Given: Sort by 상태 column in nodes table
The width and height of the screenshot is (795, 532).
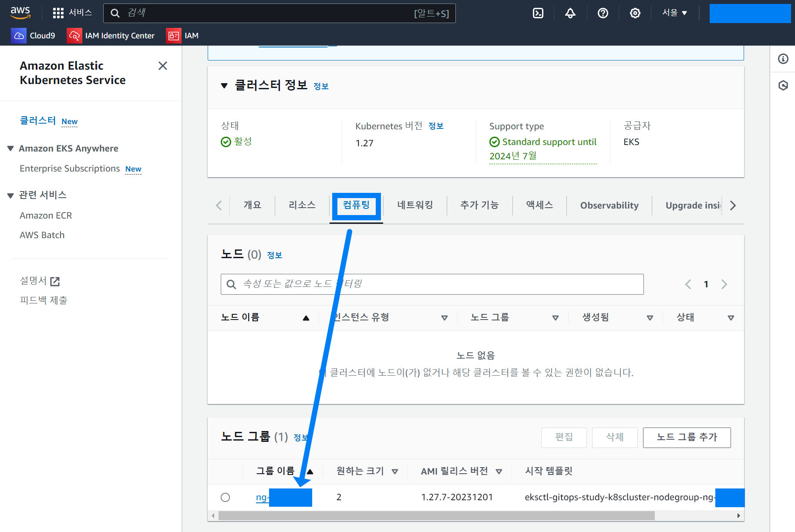Looking at the screenshot, I should click(731, 318).
